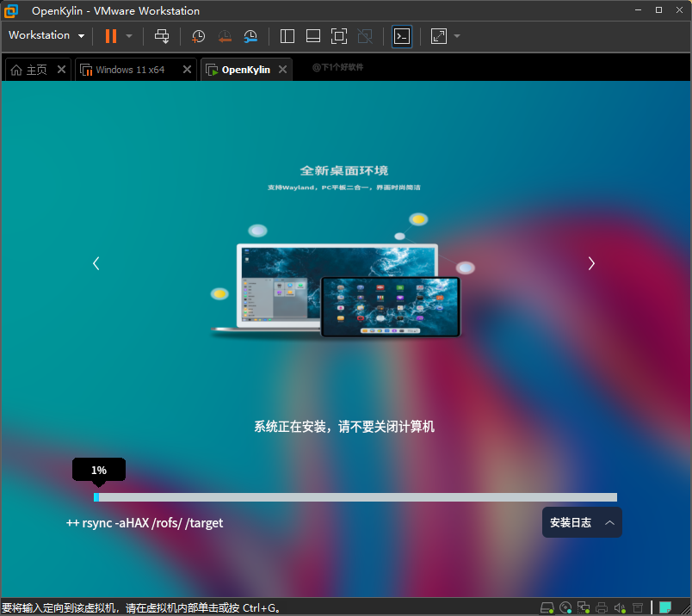692x616 pixels.
Task: Click the rsync -aHAX /rofs/ /target text
Action: pos(152,523)
